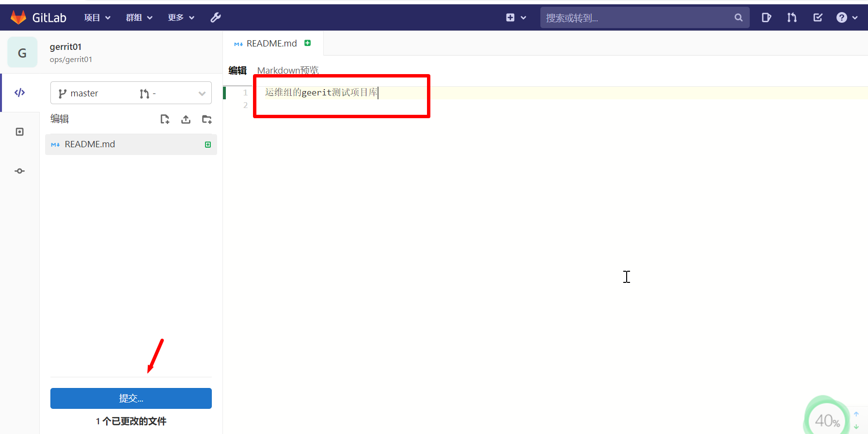This screenshot has height=434, width=868.
Task: Open ops/gerrit01 project path link
Action: pyautogui.click(x=71, y=59)
